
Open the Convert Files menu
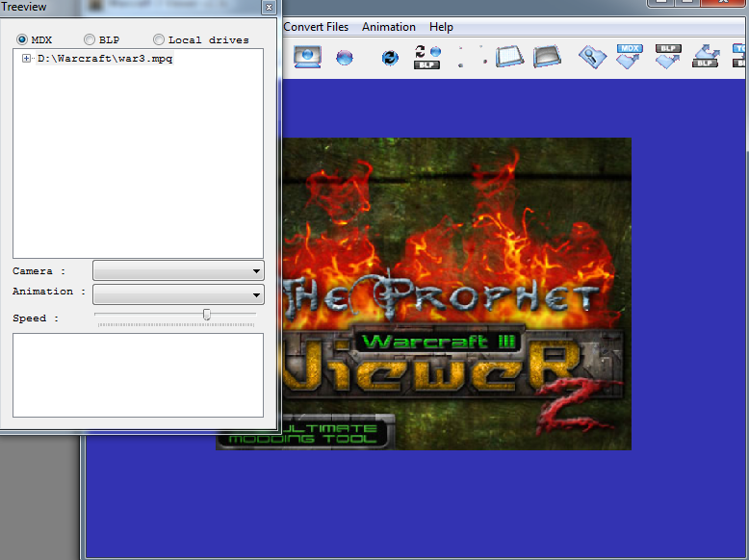[x=316, y=27]
